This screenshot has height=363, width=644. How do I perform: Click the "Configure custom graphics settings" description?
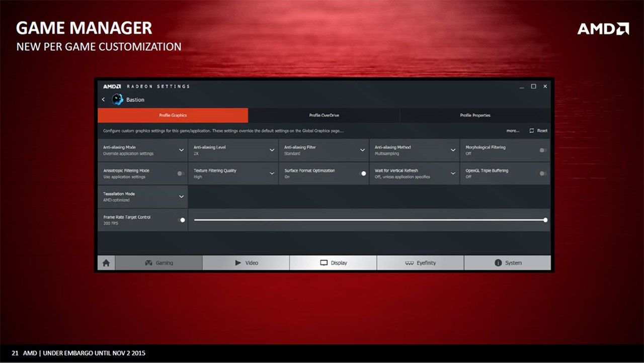(224, 131)
